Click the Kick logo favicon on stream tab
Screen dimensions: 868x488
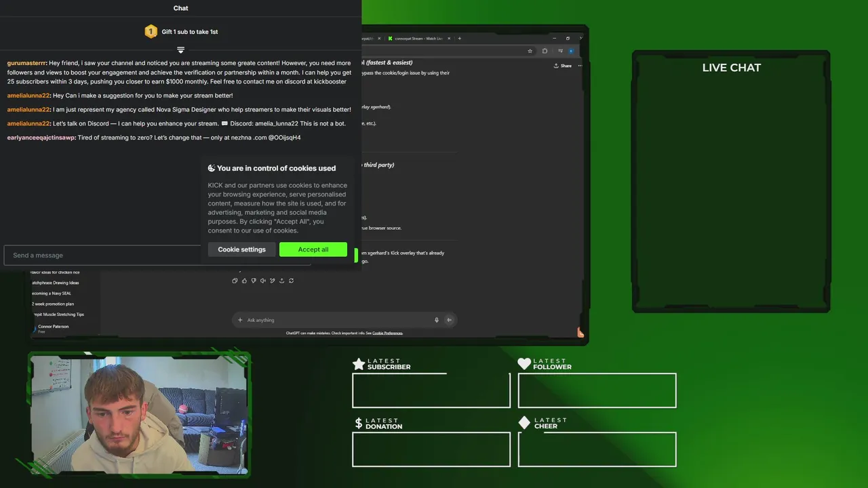[x=390, y=39]
